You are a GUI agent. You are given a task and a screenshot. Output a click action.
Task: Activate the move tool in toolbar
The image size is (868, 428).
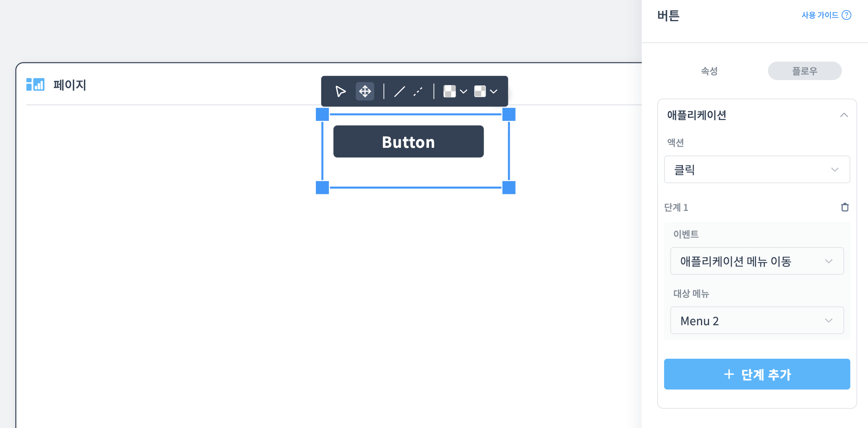point(365,91)
